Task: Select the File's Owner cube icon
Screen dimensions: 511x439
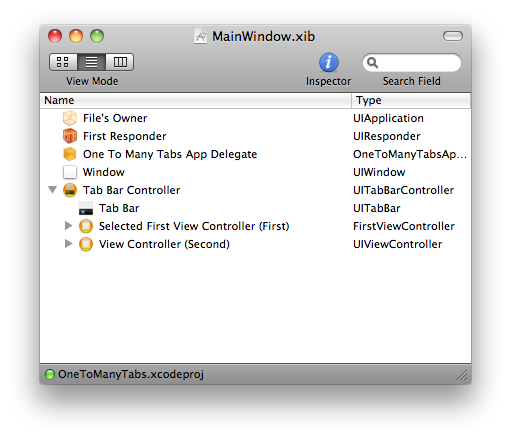Action: [x=70, y=118]
